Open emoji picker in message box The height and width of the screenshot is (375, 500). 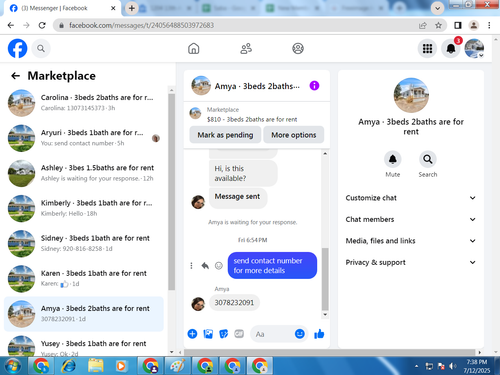[x=300, y=334]
